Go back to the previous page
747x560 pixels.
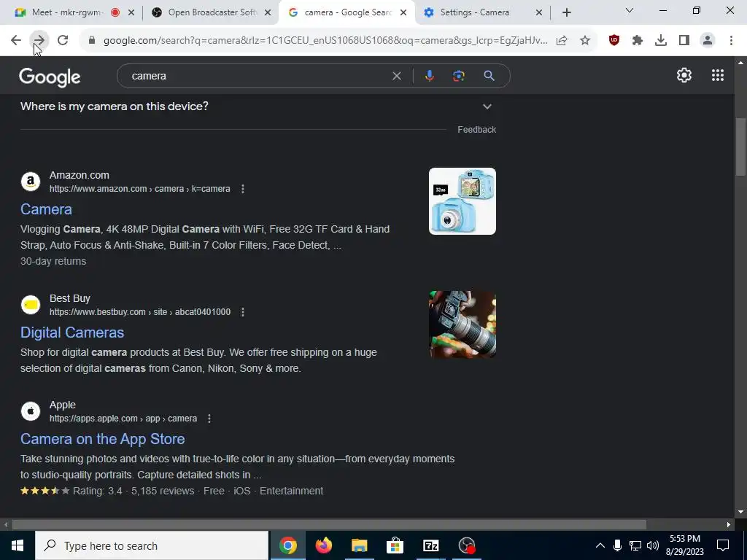coord(16,41)
